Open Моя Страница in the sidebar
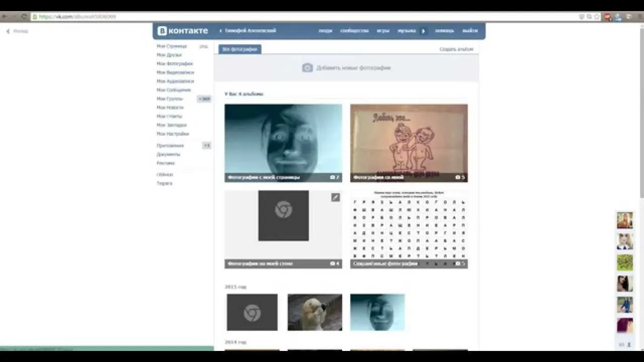The image size is (644, 362). tap(172, 46)
